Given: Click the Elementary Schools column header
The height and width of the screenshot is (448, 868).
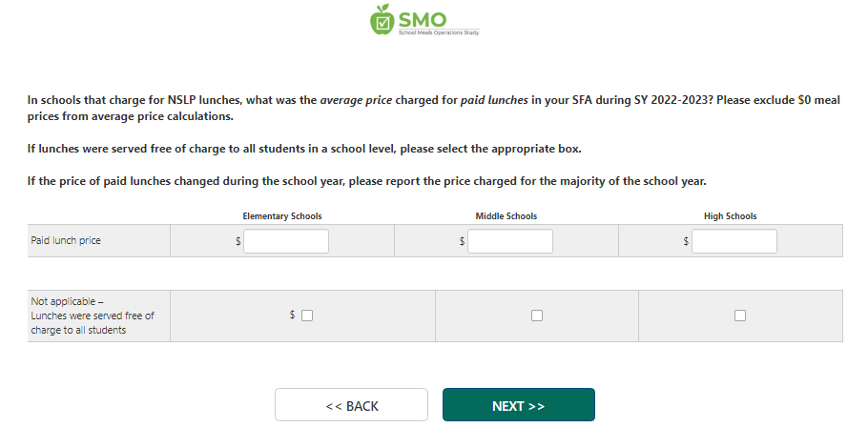Looking at the screenshot, I should (x=282, y=216).
